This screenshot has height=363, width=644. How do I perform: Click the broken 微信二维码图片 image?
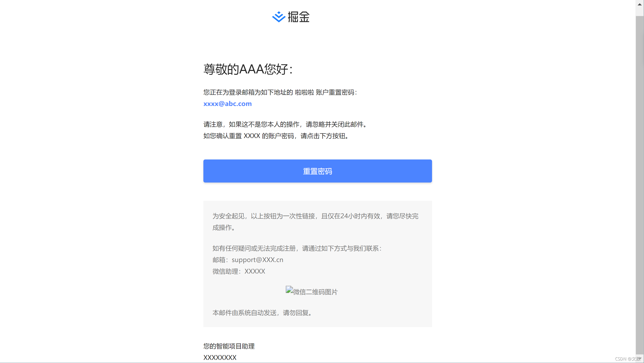point(312,291)
